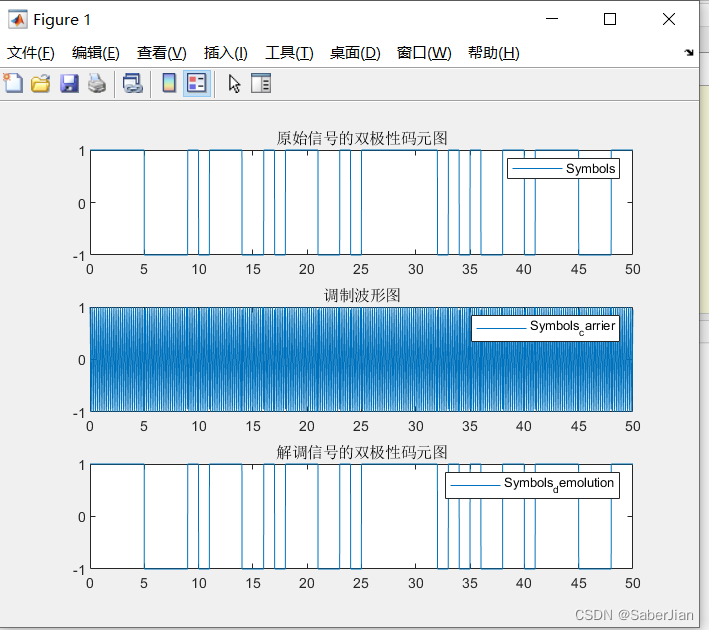Click the title 解调信号的双极性码元图
This screenshot has height=630, width=709.
tap(362, 452)
